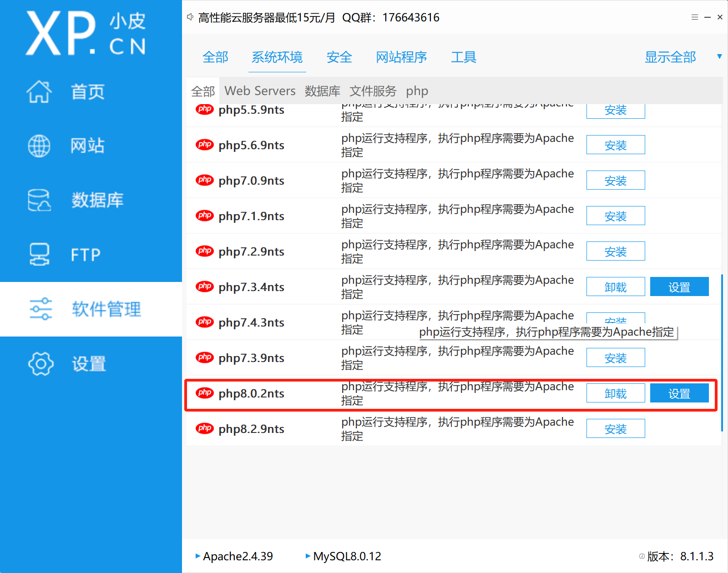Click the php7.0.9nts description text
The height and width of the screenshot is (573, 728).
click(x=457, y=180)
